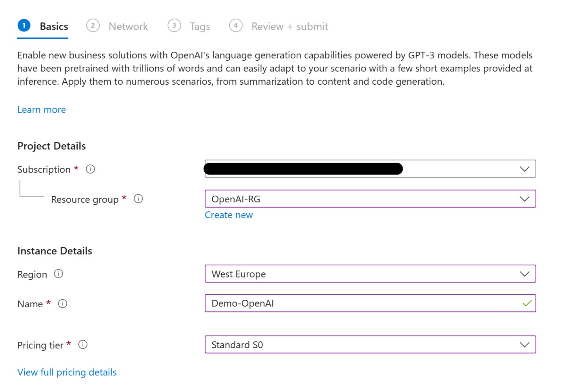
Task: Select step 1 circle icon for Basics
Action: point(24,25)
